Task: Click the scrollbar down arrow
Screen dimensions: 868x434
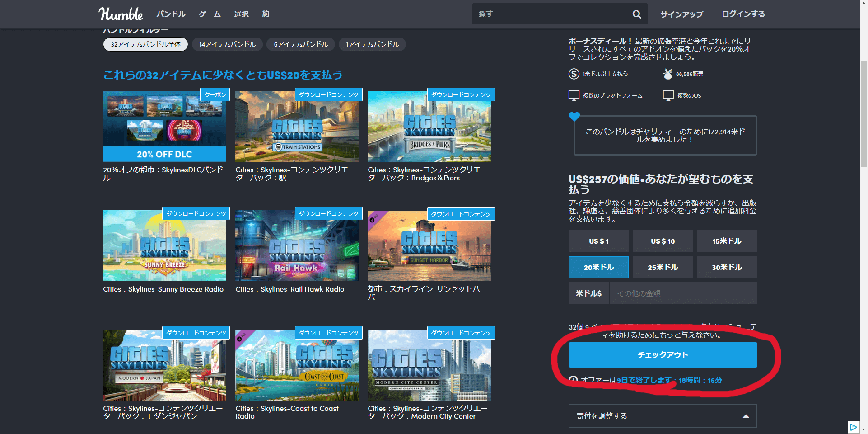Action: click(x=863, y=429)
